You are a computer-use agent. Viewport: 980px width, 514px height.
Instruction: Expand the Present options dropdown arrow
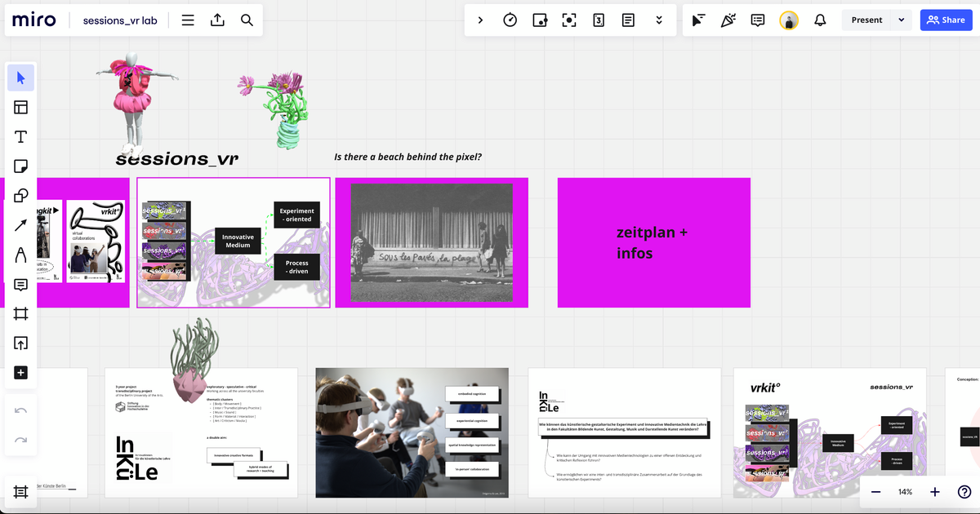(902, 20)
